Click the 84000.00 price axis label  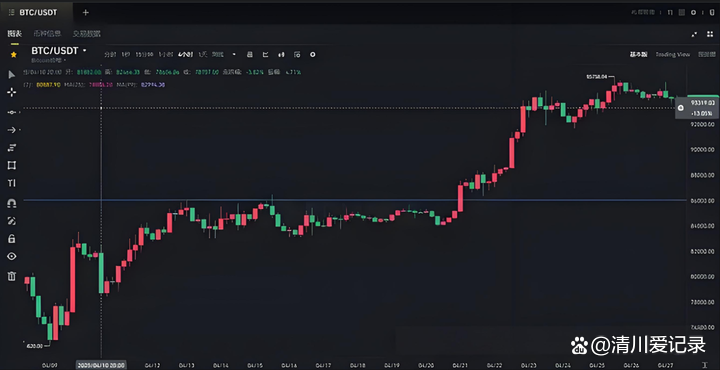[x=703, y=226]
